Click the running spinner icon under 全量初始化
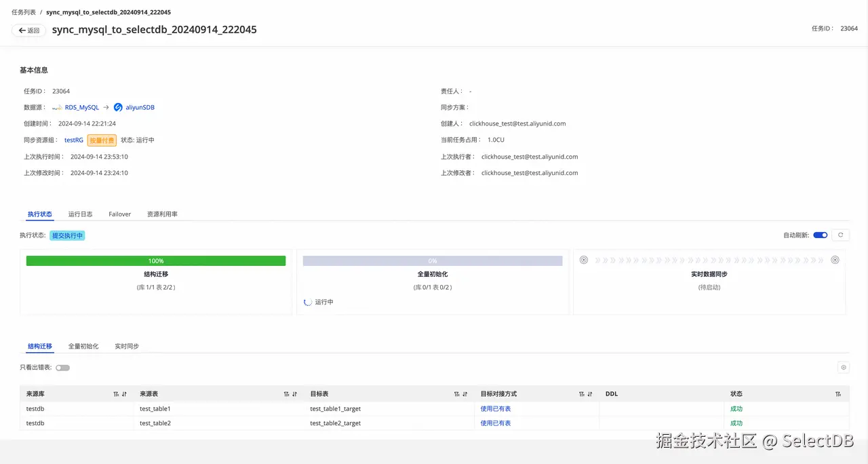The width and height of the screenshot is (868, 464). click(307, 302)
